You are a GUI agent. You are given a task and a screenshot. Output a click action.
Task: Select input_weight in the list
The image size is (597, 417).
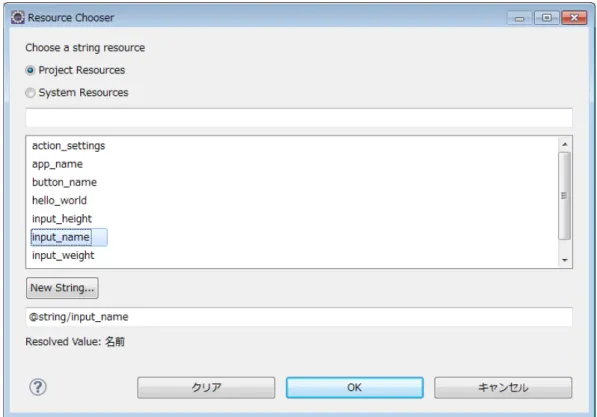63,256
